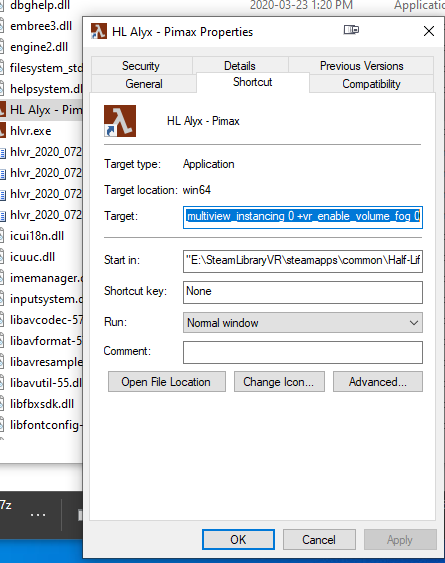Click in the empty Comment field

303,352
